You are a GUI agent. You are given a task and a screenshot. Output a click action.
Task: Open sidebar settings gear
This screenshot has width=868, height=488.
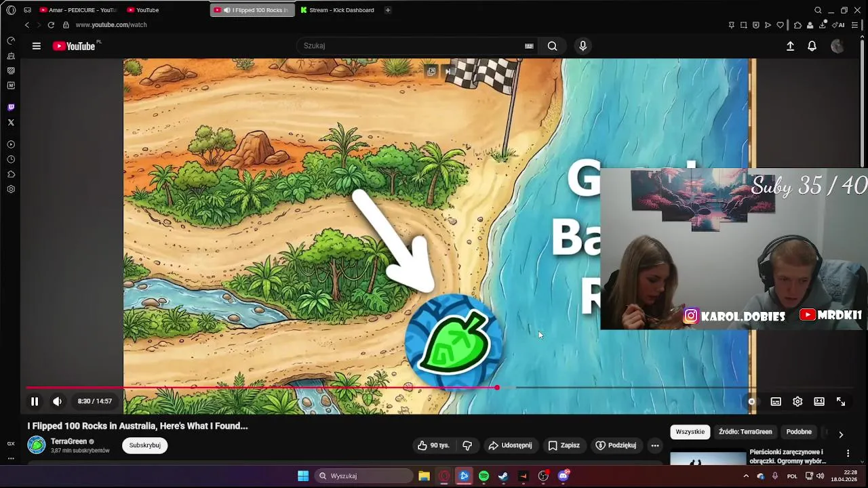click(x=11, y=189)
